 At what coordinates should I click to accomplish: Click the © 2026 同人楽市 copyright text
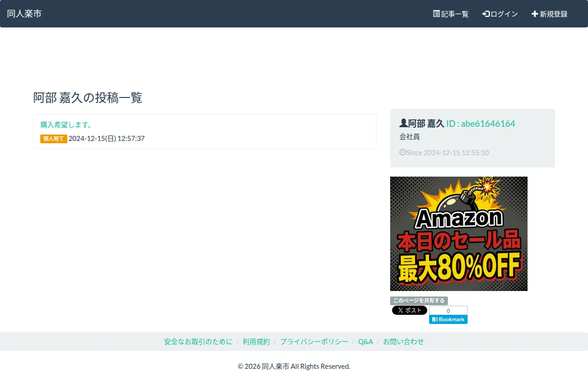click(294, 367)
